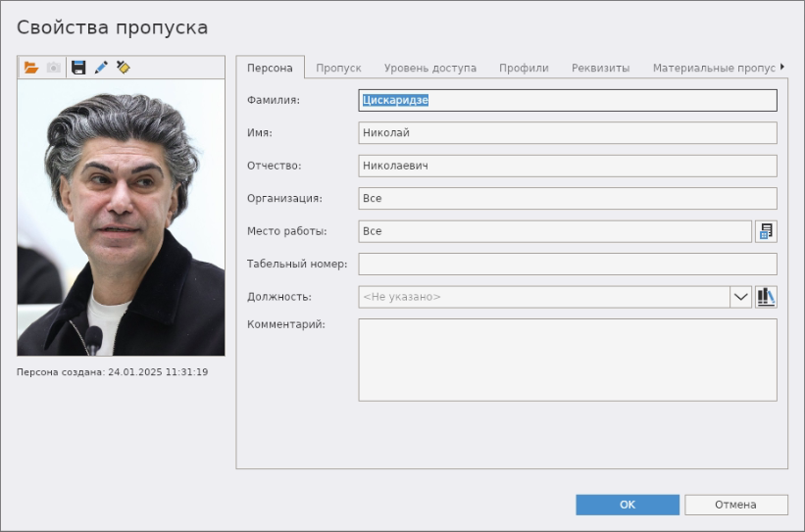805x532 pixels.
Task: Go to the Профили tab
Action: point(524,68)
